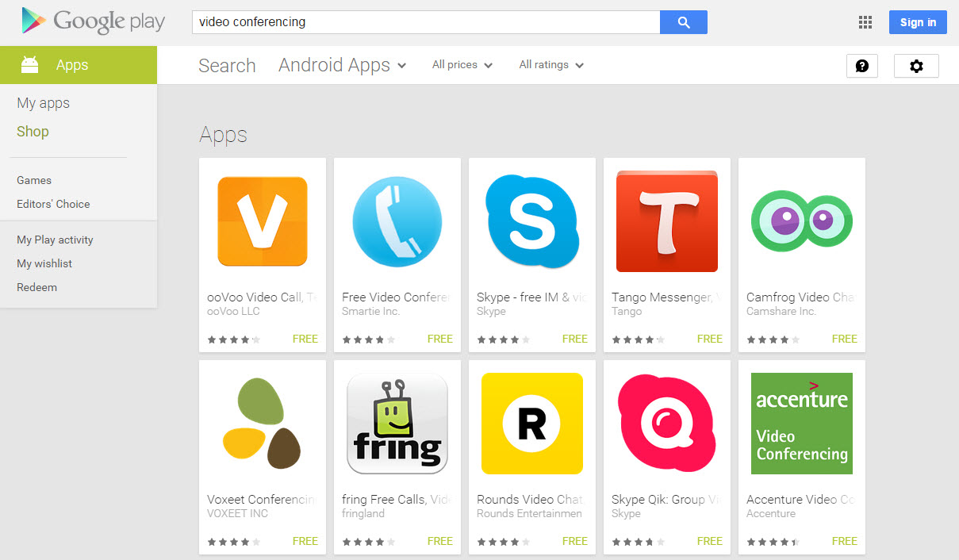Expand the Android Apps dropdown
Viewport: 959px width, 560px height.
(343, 65)
